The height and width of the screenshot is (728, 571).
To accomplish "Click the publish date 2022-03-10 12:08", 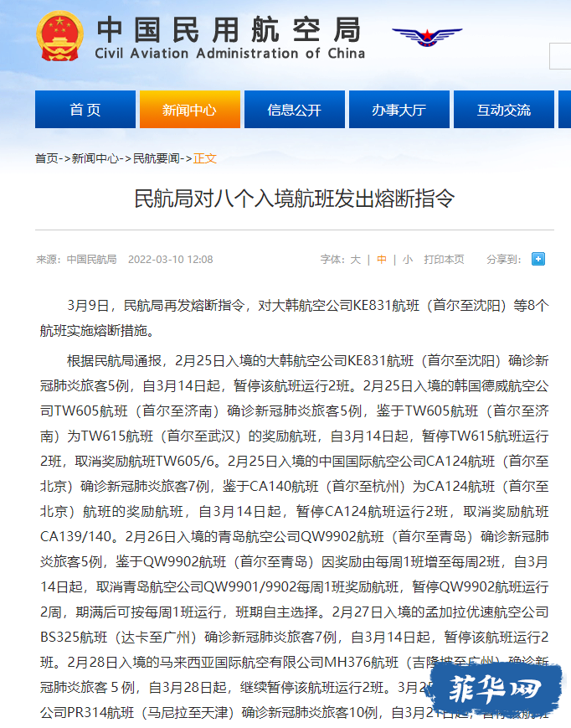I will tap(171, 260).
